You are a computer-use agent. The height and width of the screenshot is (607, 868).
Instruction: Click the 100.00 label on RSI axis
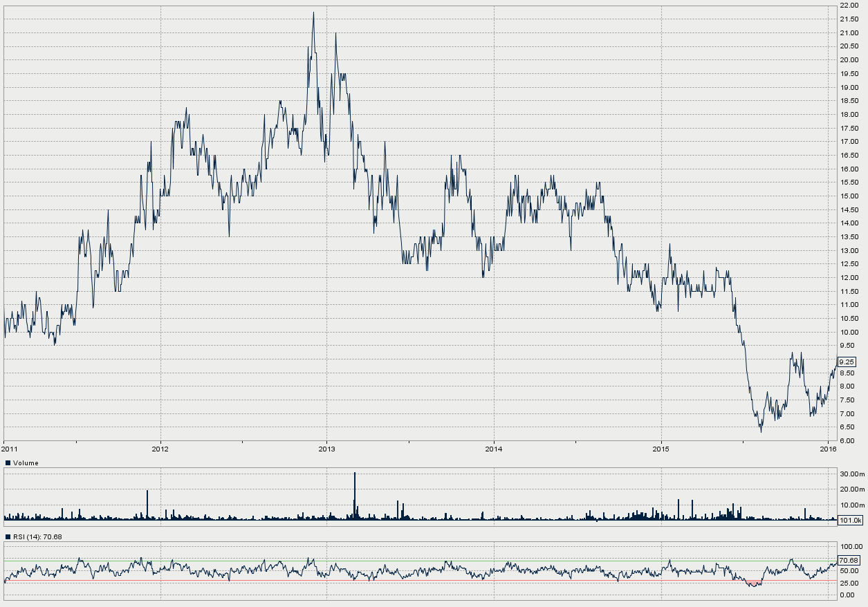pos(849,547)
